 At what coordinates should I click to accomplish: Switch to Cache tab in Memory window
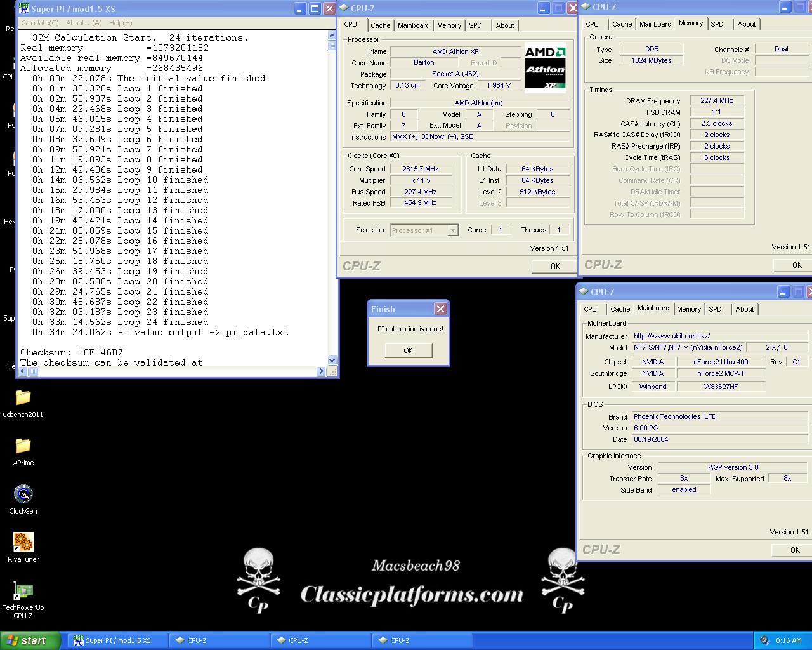point(622,24)
